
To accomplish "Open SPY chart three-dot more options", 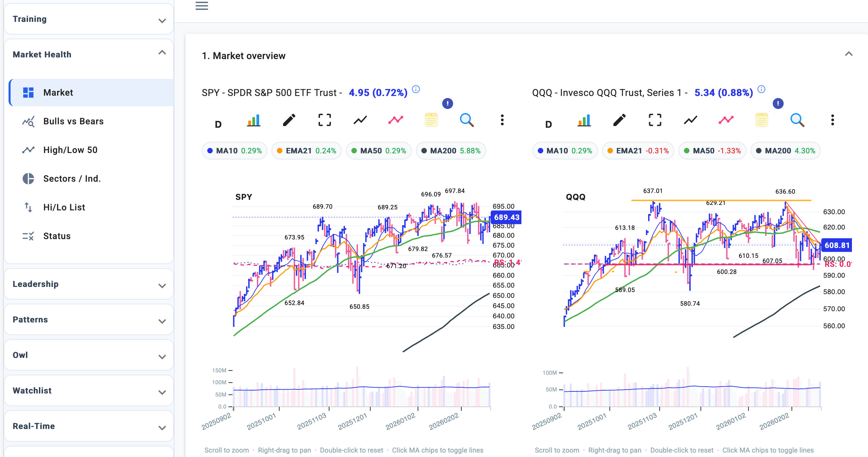I will point(502,120).
